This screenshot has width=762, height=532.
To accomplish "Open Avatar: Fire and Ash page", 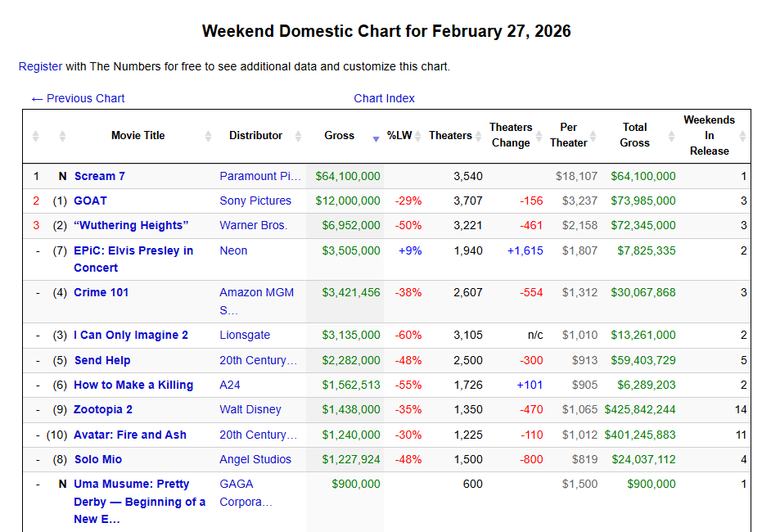I will tap(130, 435).
